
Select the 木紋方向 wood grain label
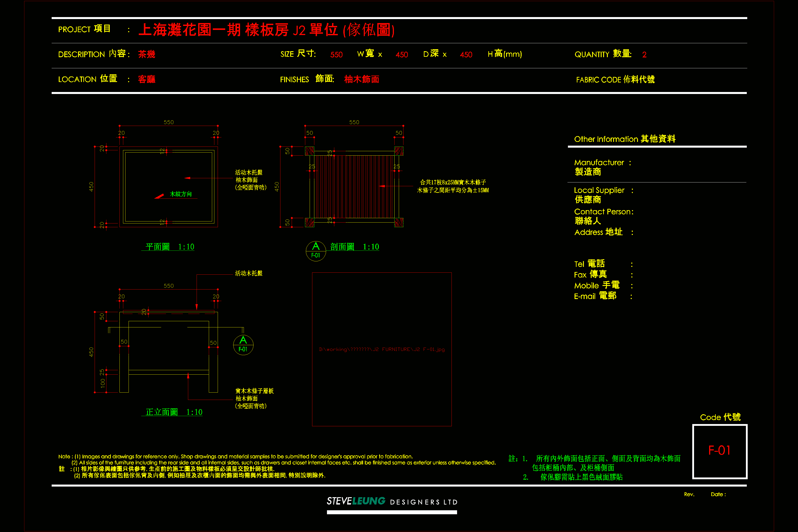tap(180, 194)
